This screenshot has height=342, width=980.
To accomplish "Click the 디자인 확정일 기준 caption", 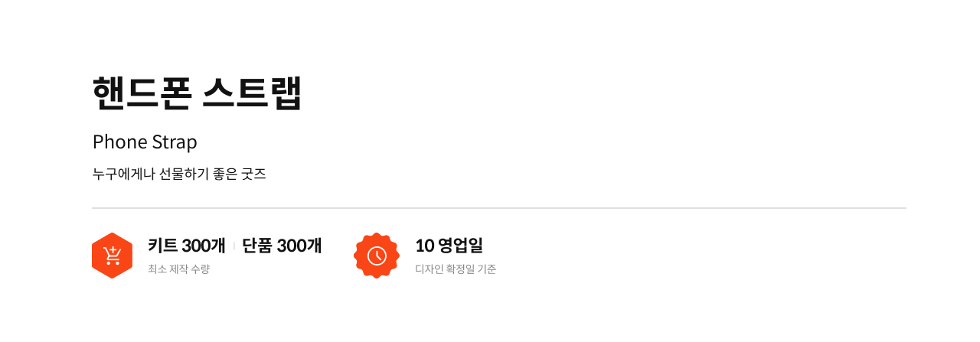I will coord(456,269).
